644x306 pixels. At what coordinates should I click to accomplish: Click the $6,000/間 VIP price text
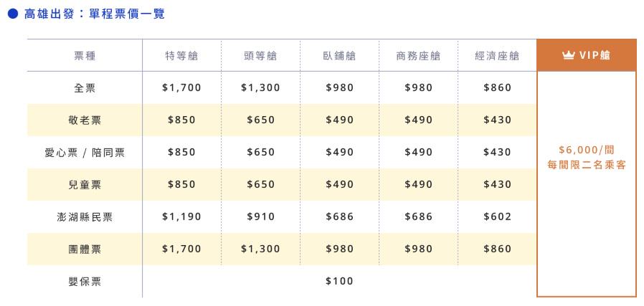click(587, 150)
